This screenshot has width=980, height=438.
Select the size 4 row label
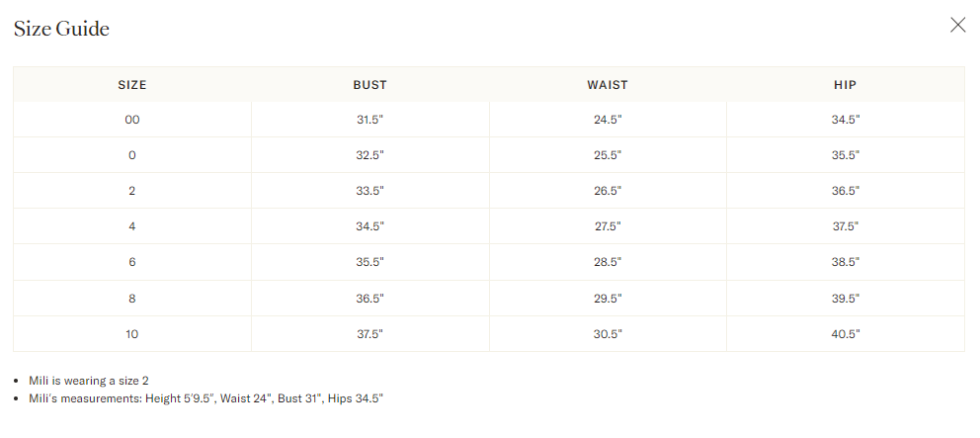(x=131, y=226)
